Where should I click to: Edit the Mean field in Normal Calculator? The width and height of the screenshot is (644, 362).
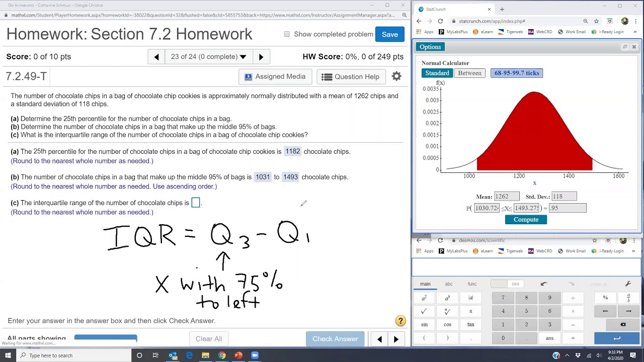507,197
